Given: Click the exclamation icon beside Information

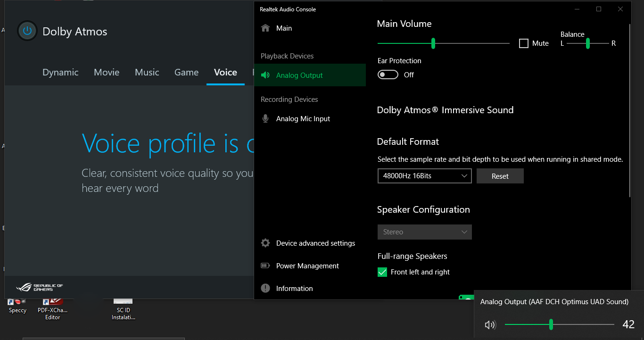Looking at the screenshot, I should pyautogui.click(x=265, y=288).
